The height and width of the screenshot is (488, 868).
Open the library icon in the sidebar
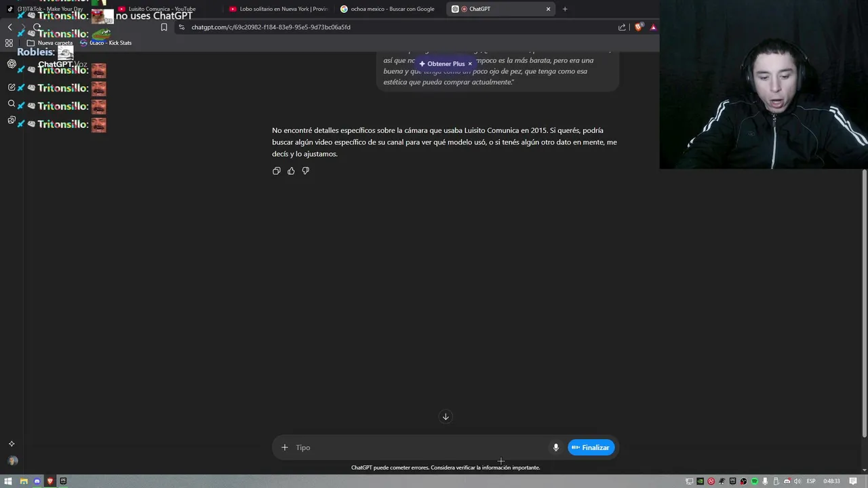[12, 120]
